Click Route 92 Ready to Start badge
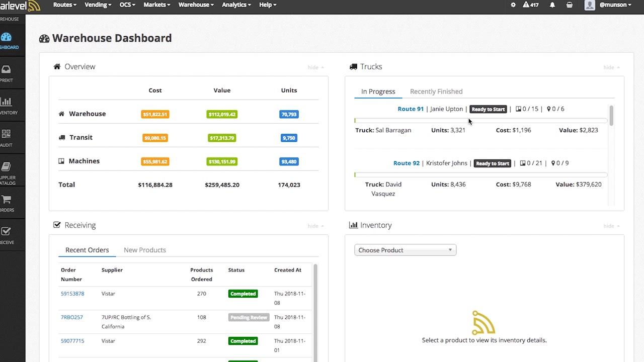644x362 pixels. tap(493, 163)
